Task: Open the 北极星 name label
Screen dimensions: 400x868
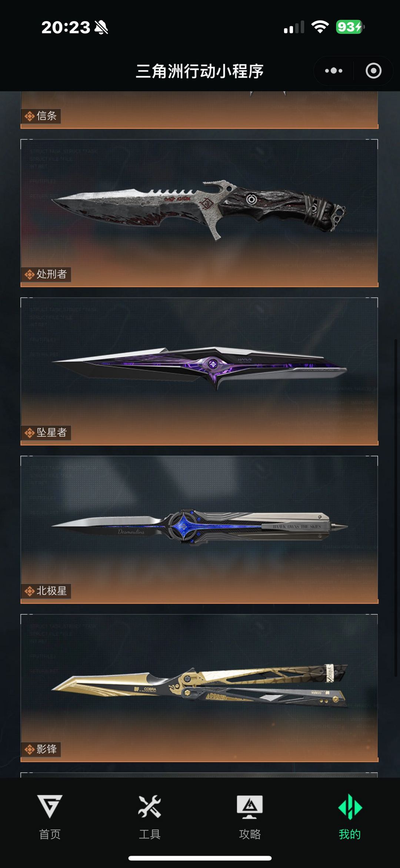Action: coord(51,591)
